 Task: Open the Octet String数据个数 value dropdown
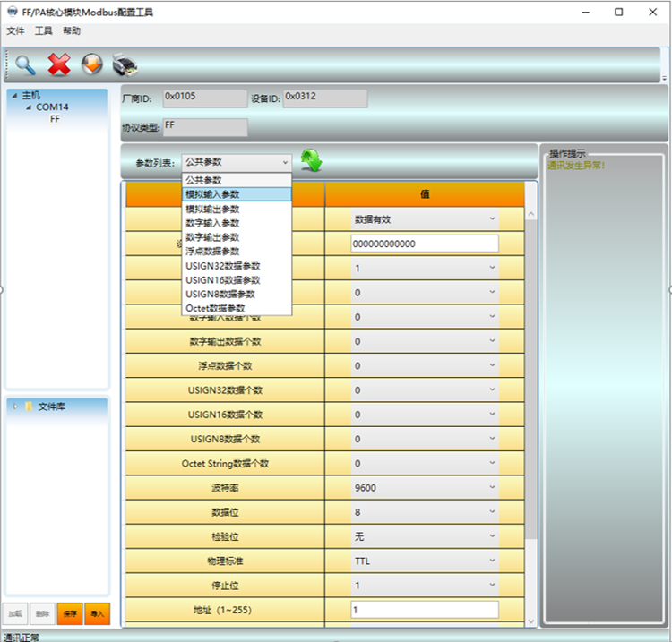click(425, 464)
